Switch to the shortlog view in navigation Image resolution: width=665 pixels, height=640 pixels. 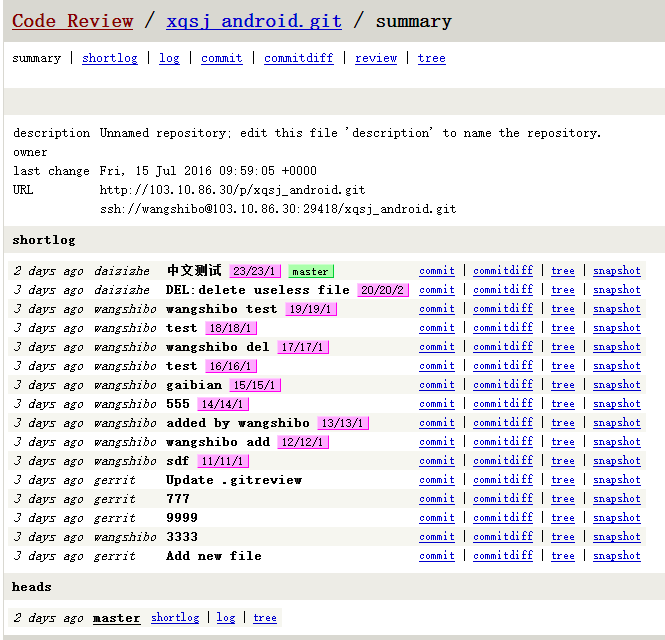coord(110,58)
